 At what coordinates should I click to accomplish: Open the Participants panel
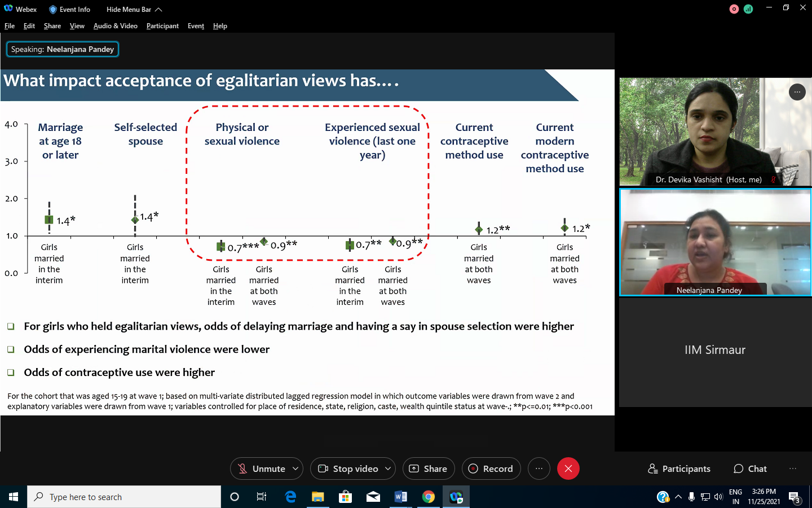coord(679,468)
